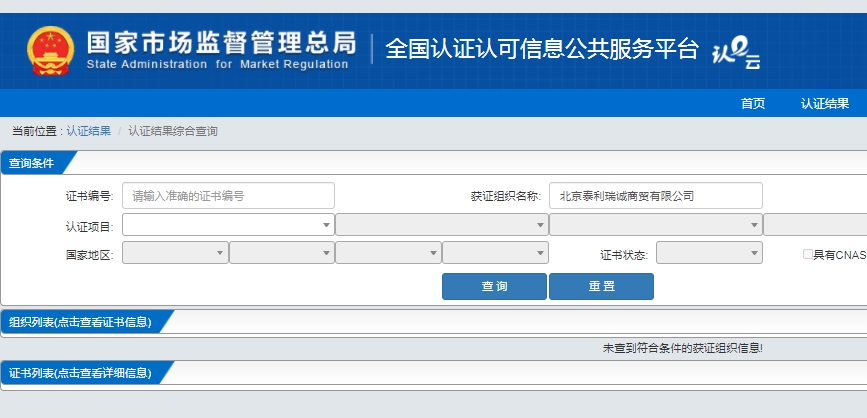This screenshot has width=867, height=418.
Task: Click the national emblem logo
Action: [x=50, y=51]
